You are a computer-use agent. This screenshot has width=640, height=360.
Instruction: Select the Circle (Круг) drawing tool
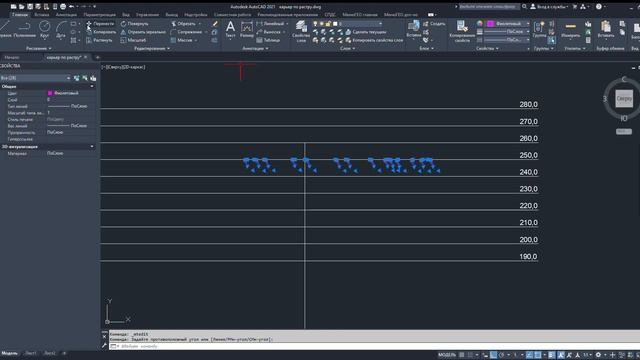click(x=44, y=29)
